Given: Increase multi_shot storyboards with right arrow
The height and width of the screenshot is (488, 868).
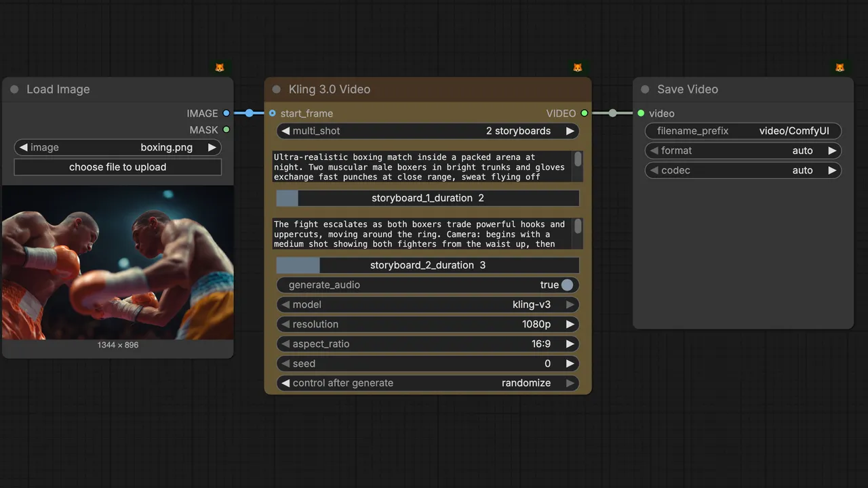Looking at the screenshot, I should (570, 131).
